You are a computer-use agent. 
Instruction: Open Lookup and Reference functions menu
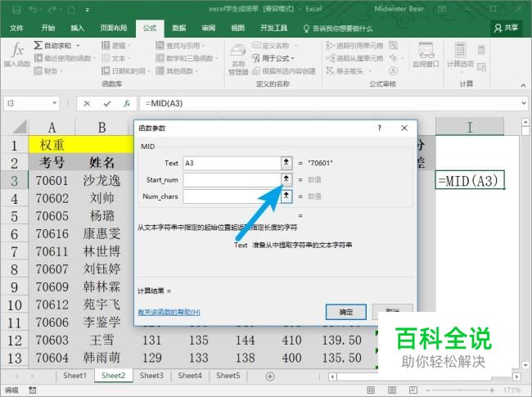180,46
